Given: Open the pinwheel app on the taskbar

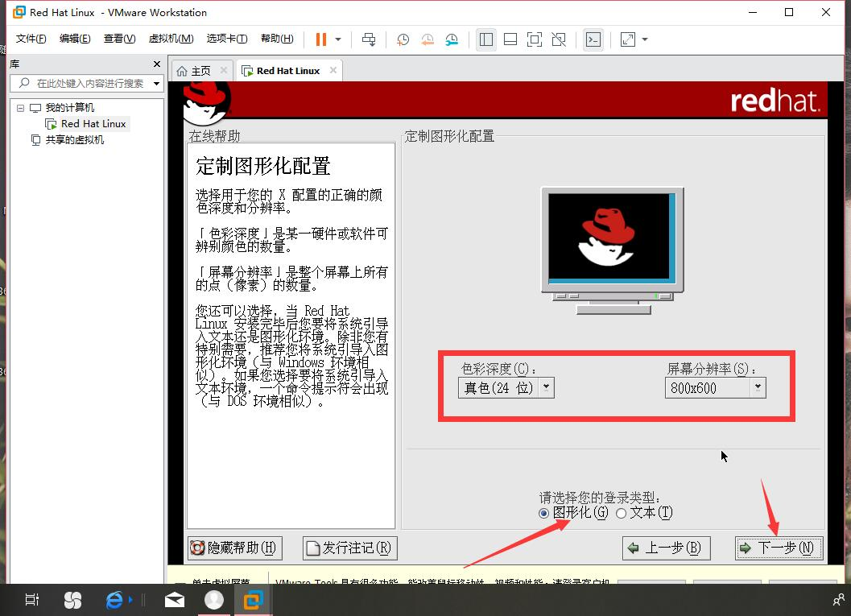Looking at the screenshot, I should coord(72,600).
